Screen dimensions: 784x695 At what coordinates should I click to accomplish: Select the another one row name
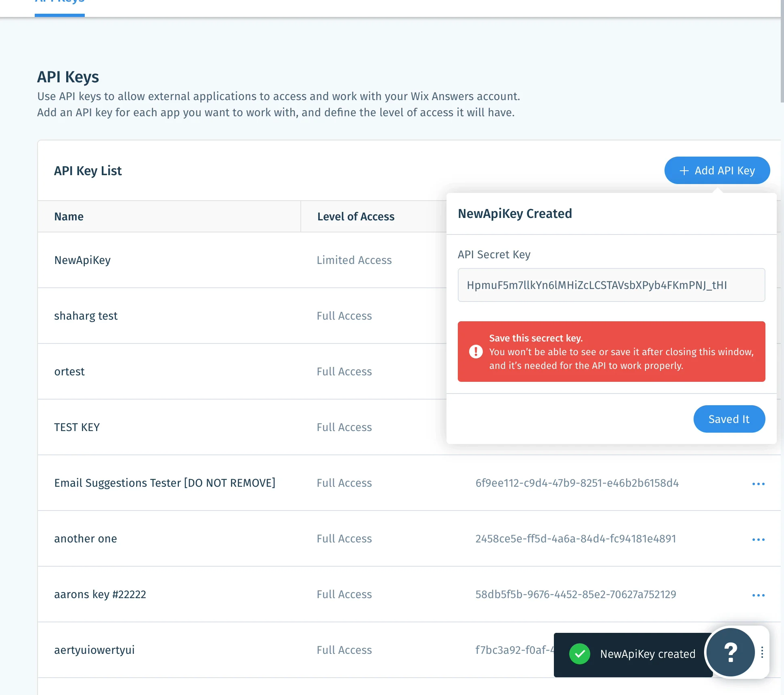pos(86,538)
